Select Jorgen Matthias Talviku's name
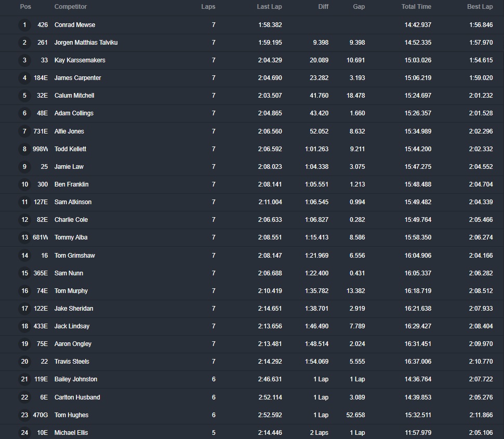 [x=86, y=43]
